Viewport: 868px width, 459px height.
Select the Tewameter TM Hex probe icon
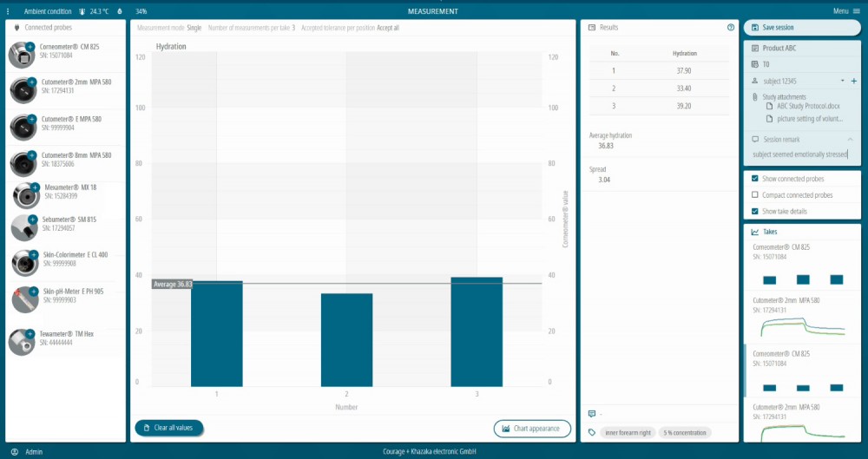(22, 342)
